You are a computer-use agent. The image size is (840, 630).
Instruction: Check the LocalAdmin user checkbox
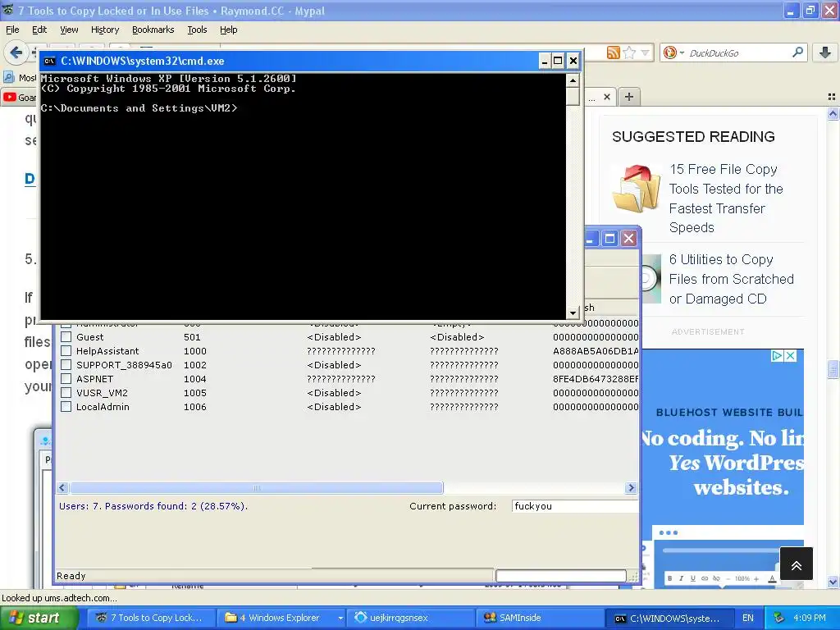[x=66, y=407]
